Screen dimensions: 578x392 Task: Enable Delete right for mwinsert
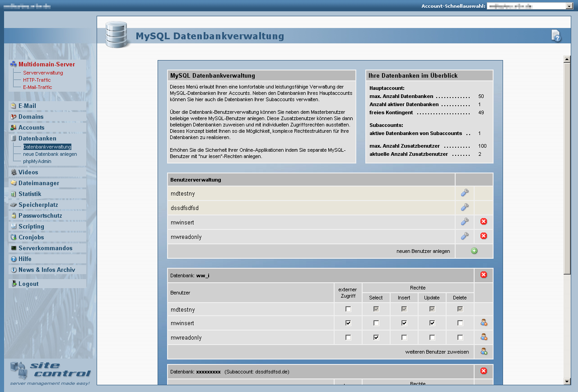point(460,323)
